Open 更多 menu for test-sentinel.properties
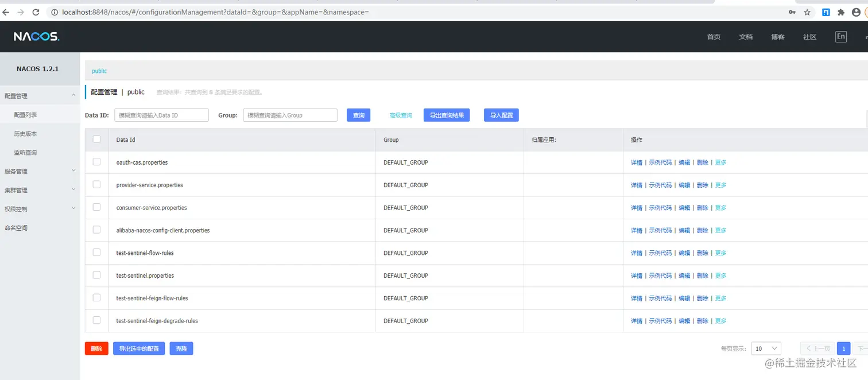The width and height of the screenshot is (868, 380). tap(720, 276)
